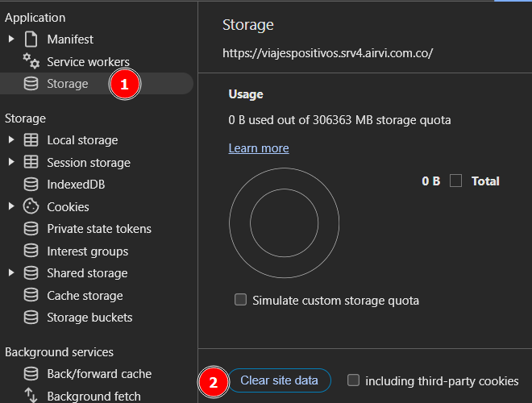The height and width of the screenshot is (403, 532).
Task: Enable Simulate custom storage quota checkbox
Action: point(240,300)
